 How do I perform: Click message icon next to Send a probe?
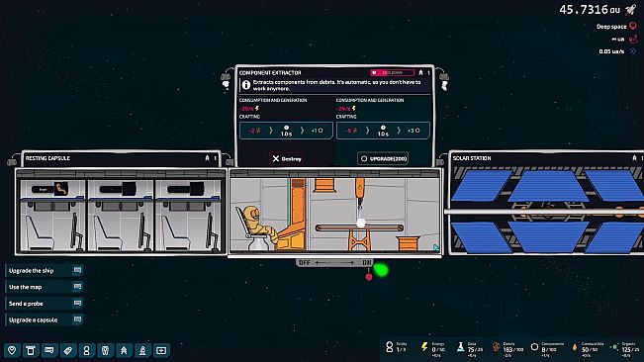coord(77,303)
